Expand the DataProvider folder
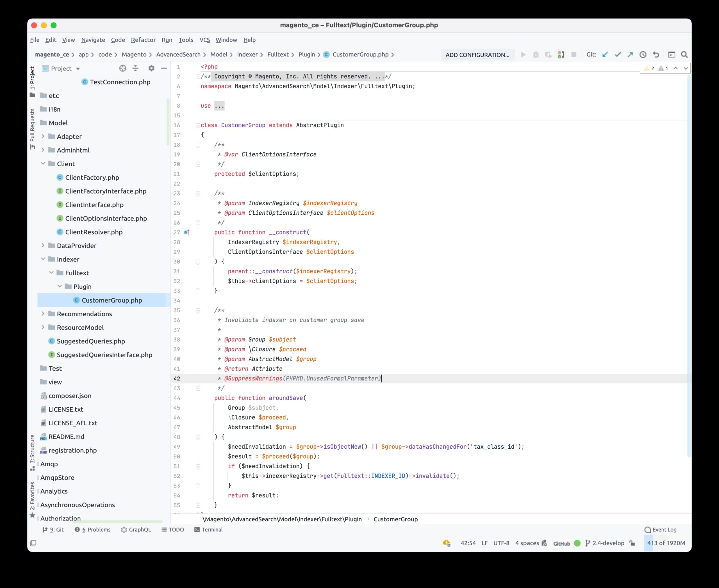Screen dimensions: 719x588 [x=43, y=245]
